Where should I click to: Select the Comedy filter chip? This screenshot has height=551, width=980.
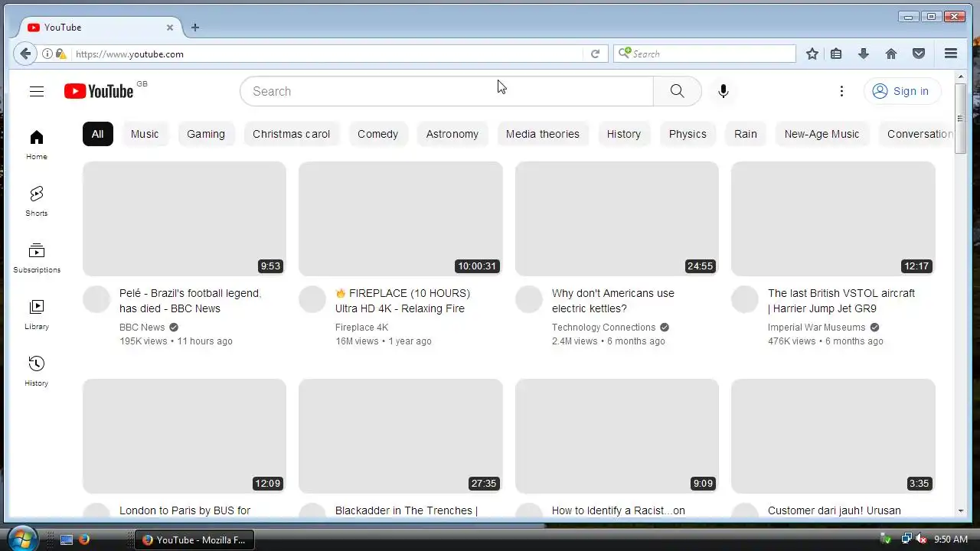(378, 134)
